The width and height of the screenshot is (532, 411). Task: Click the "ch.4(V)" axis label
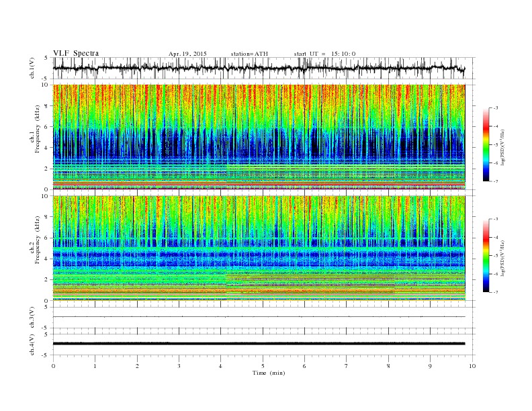pyautogui.click(x=32, y=345)
